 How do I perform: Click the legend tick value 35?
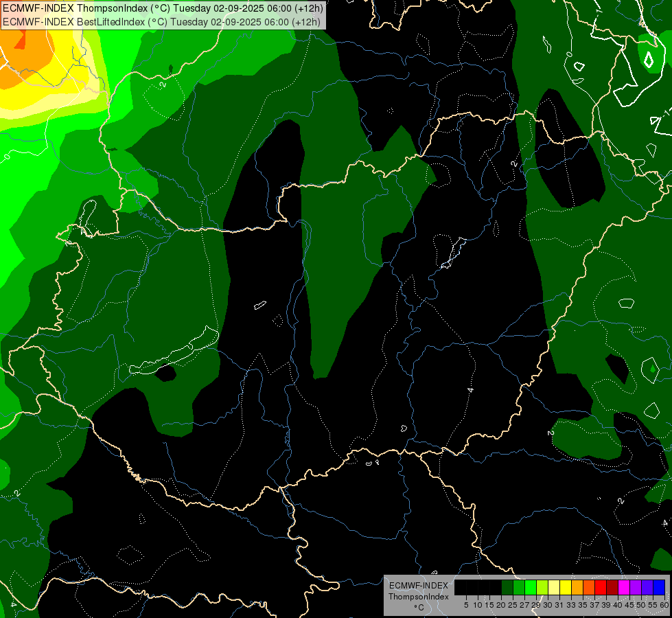(583, 605)
